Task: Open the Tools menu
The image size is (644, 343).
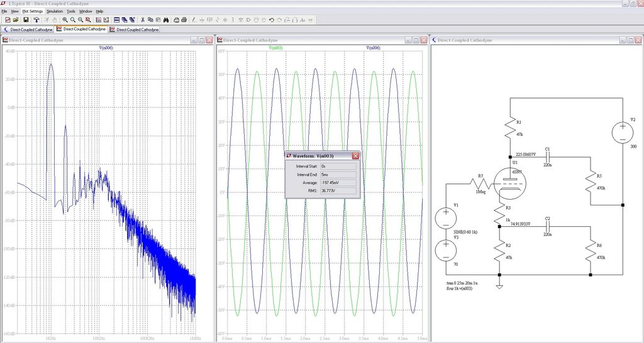Action: point(71,11)
